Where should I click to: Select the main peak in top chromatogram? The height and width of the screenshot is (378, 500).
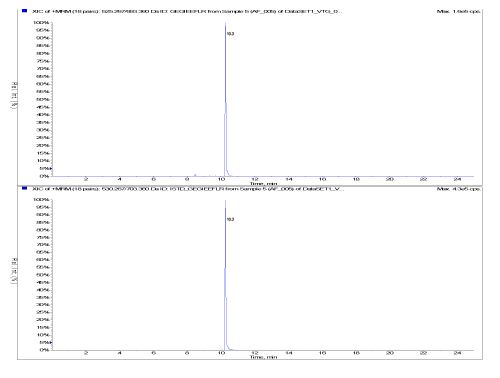pos(226,100)
